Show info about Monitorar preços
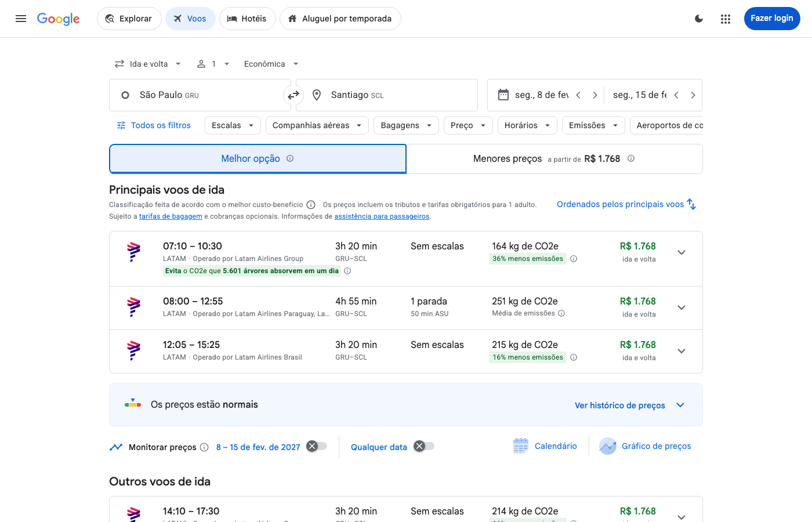The image size is (812, 522). 204,447
